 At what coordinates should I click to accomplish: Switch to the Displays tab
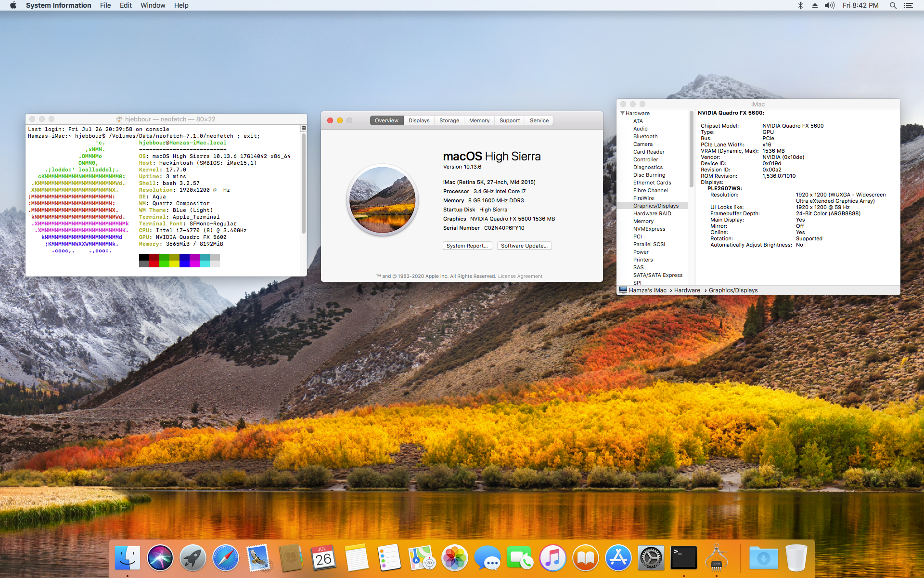(x=419, y=120)
